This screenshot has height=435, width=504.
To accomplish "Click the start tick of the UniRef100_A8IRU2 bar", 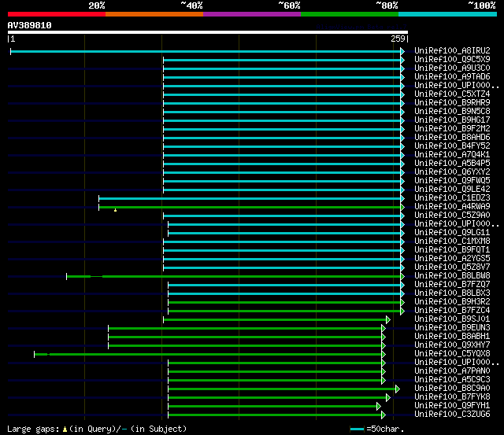I will (x=10, y=51).
